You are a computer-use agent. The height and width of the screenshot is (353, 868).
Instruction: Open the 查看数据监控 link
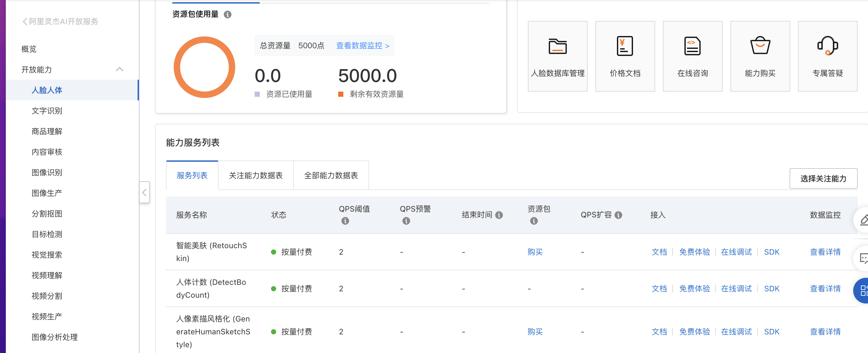click(x=363, y=45)
